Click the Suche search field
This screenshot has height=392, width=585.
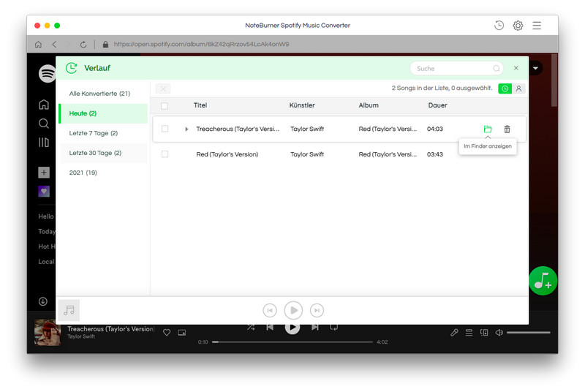tap(453, 68)
